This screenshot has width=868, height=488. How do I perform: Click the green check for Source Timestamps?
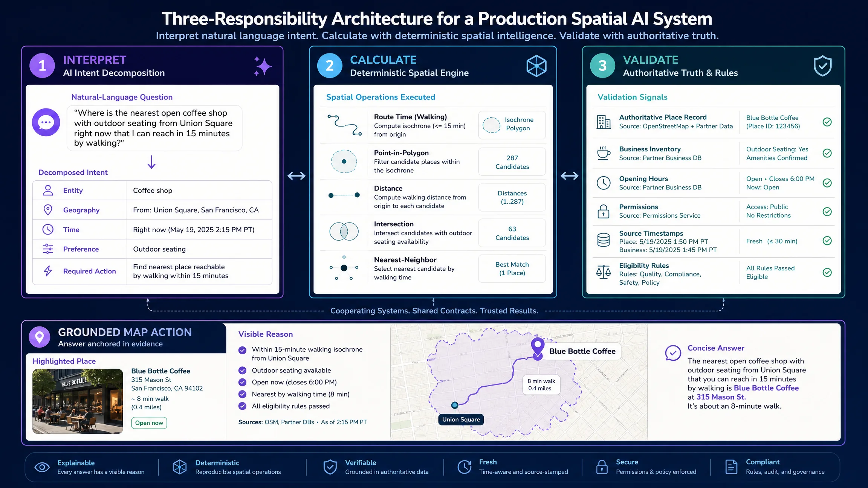click(827, 241)
